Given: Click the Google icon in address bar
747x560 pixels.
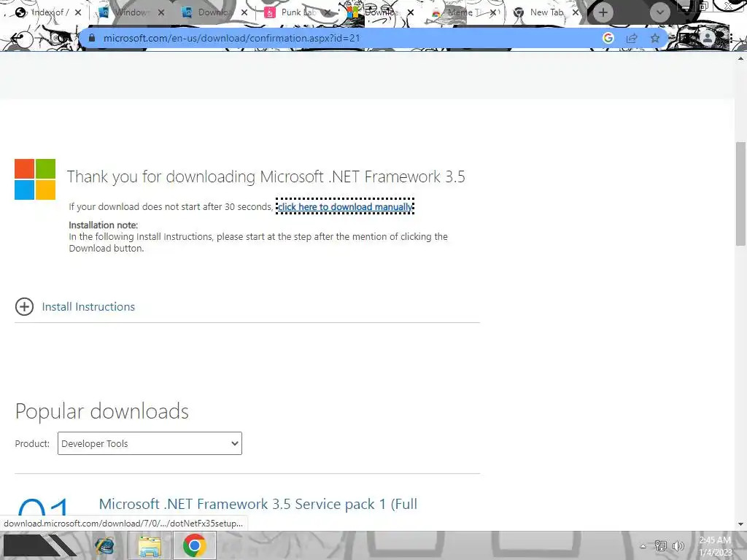Looking at the screenshot, I should [608, 38].
